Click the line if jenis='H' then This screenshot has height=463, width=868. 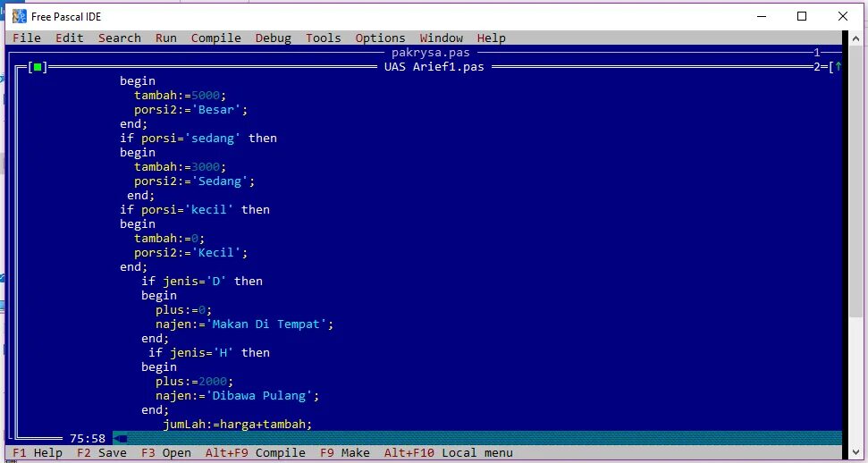209,352
